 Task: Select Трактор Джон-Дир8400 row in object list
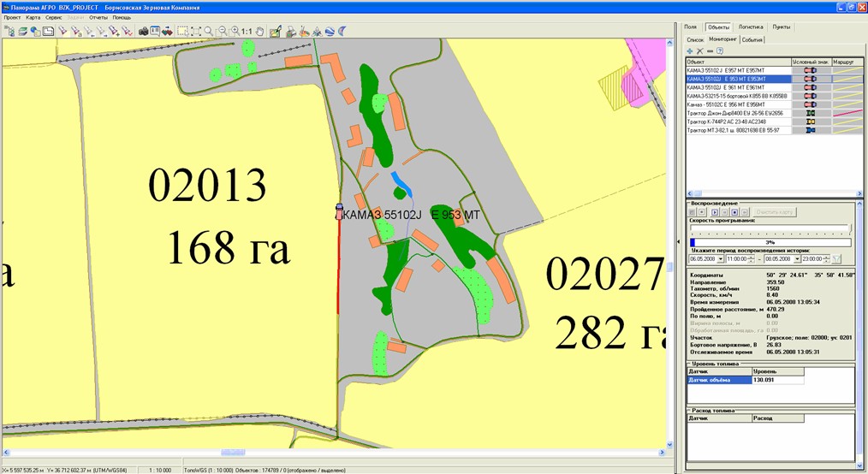[x=736, y=113]
